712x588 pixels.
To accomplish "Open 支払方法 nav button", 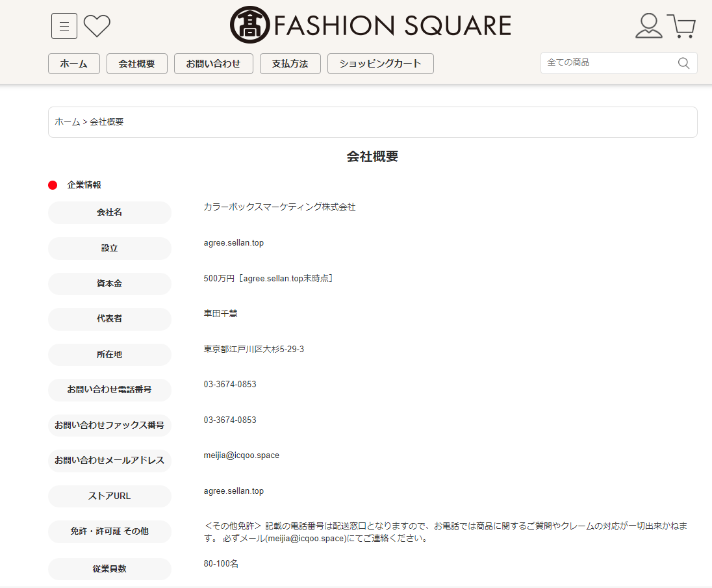I will coord(290,64).
